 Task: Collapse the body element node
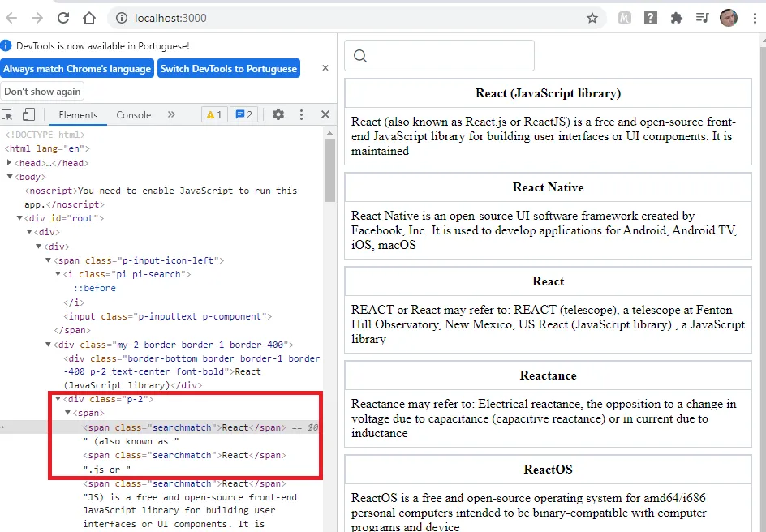9,177
